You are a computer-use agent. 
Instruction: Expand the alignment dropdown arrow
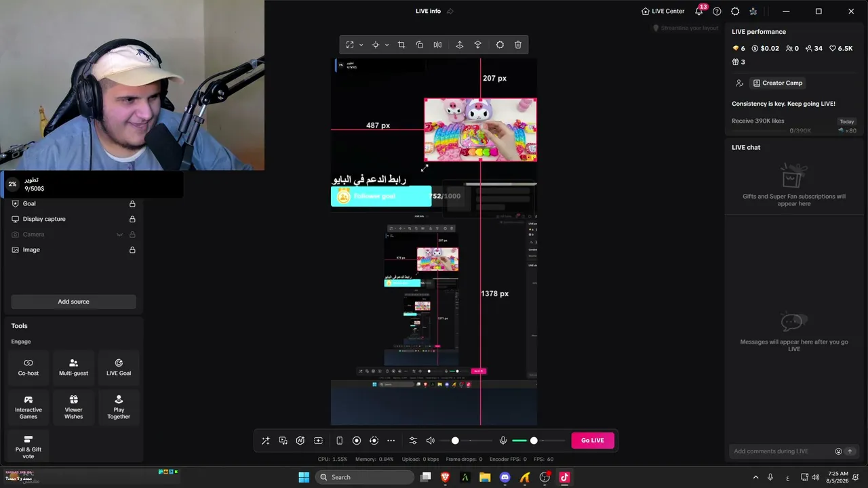tap(387, 45)
